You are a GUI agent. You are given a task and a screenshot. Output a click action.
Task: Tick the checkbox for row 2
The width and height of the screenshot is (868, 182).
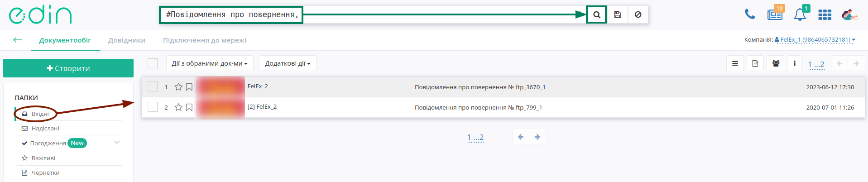(x=153, y=107)
